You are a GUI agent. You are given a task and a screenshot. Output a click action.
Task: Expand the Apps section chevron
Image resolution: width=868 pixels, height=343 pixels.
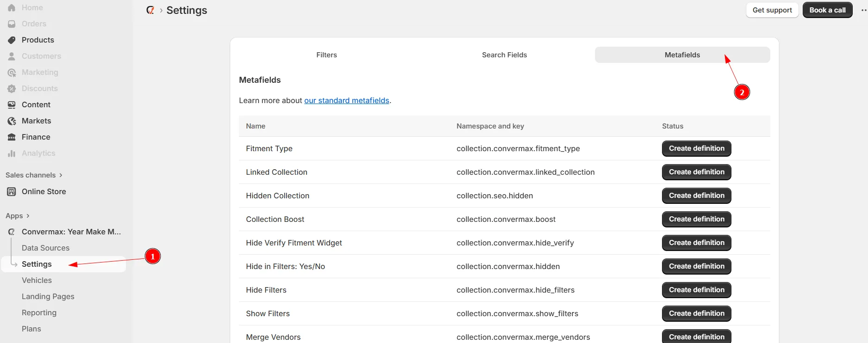coord(28,216)
